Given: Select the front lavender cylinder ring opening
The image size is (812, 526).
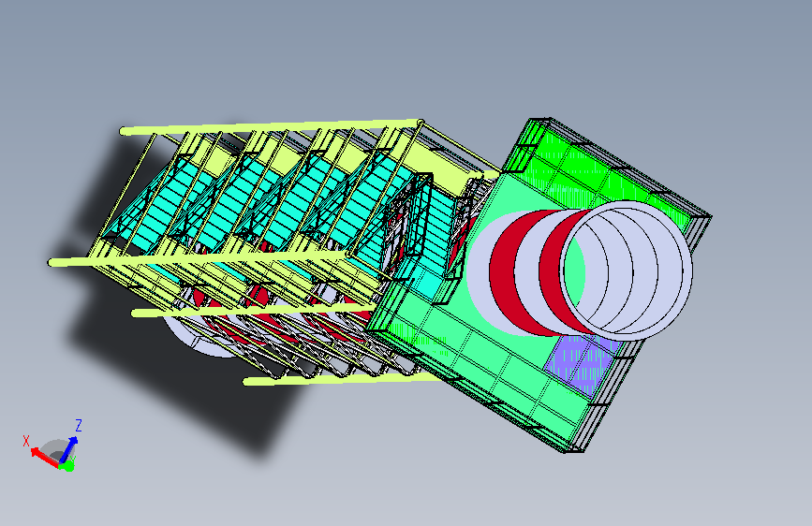Looking at the screenshot, I should coord(626,270).
